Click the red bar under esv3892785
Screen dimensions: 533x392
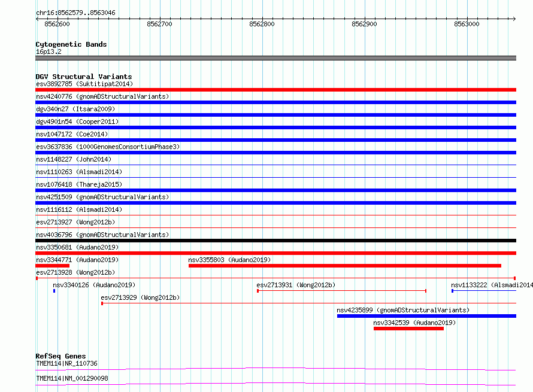click(275, 90)
